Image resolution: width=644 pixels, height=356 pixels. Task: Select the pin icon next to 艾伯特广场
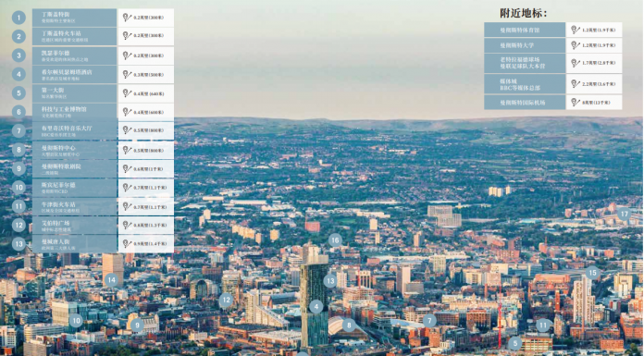coord(127,225)
